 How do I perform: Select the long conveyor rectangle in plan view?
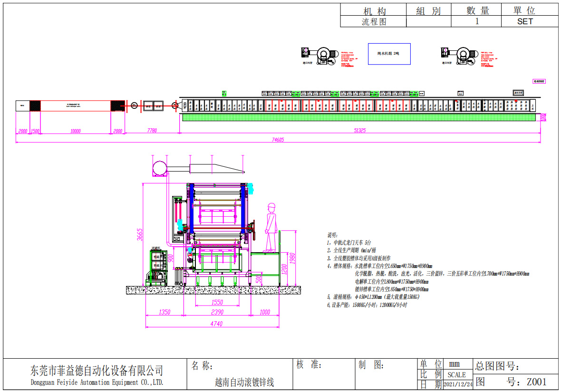point(76,105)
